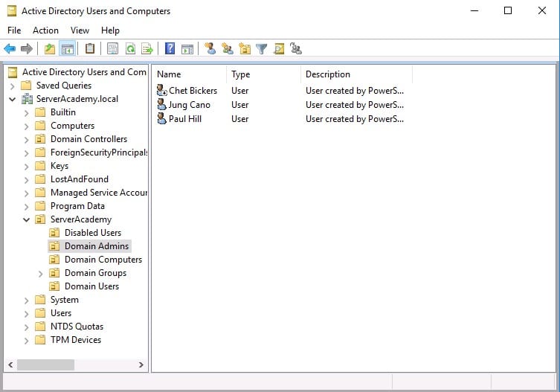Open the Action menu
Image resolution: width=560 pixels, height=392 pixels.
[x=45, y=30]
